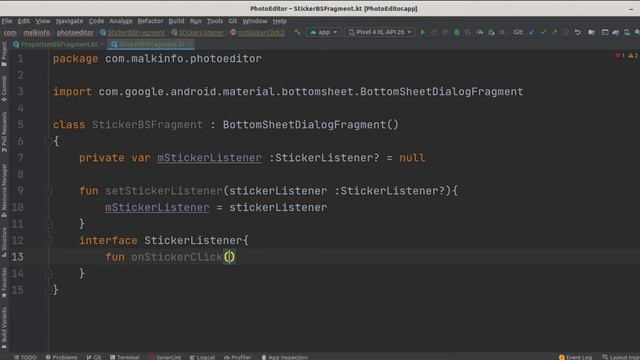640x360 pixels.
Task: Click the warning count indicator in editor corner
Action: click(x=633, y=56)
